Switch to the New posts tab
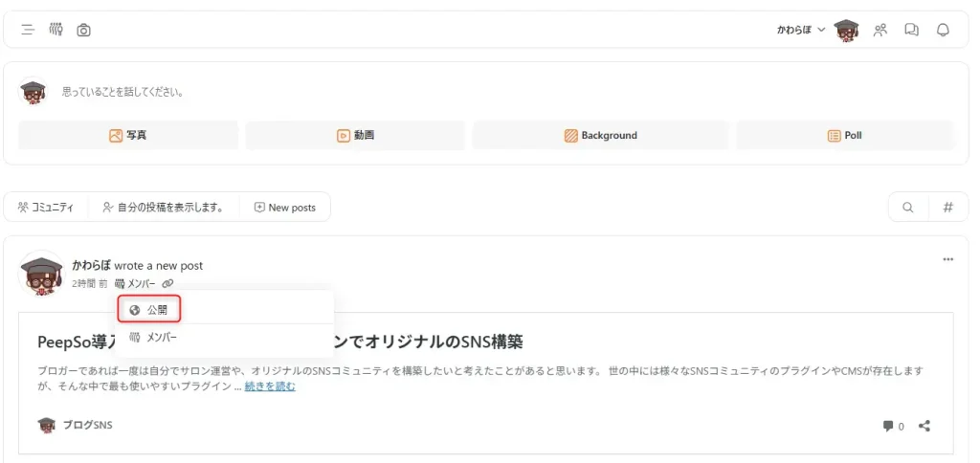 (285, 208)
